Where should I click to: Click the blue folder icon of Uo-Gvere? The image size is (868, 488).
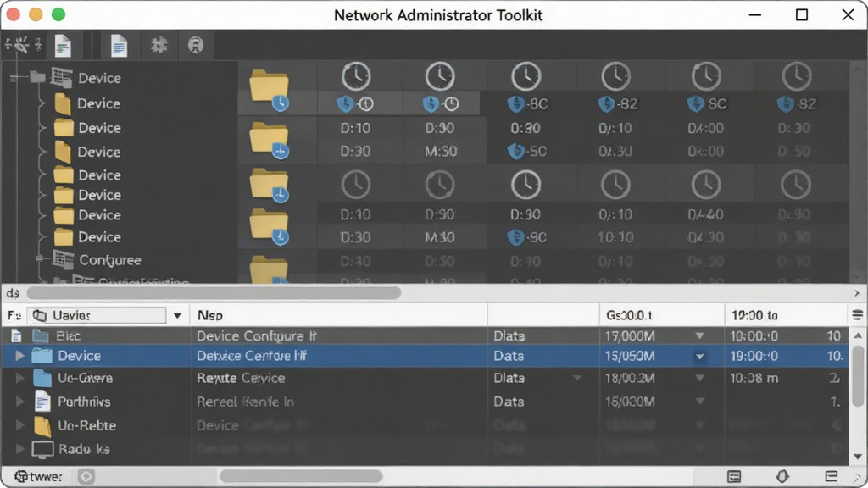pyautogui.click(x=42, y=378)
